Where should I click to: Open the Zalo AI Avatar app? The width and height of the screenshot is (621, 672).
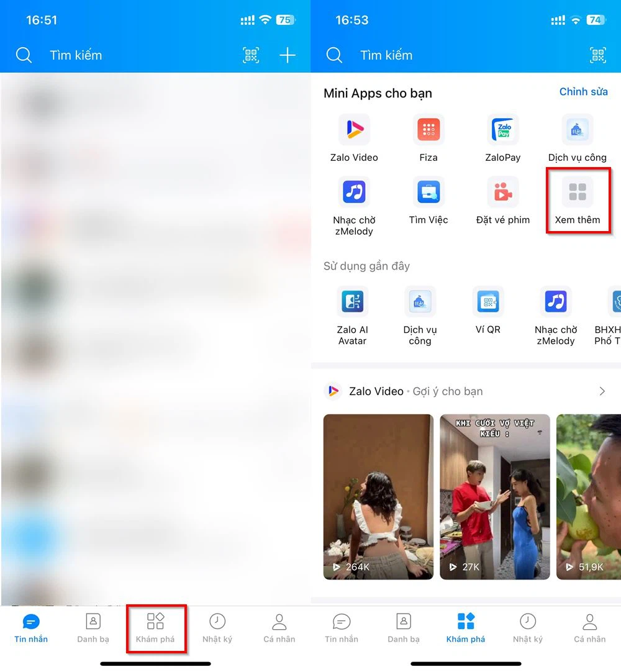352,302
